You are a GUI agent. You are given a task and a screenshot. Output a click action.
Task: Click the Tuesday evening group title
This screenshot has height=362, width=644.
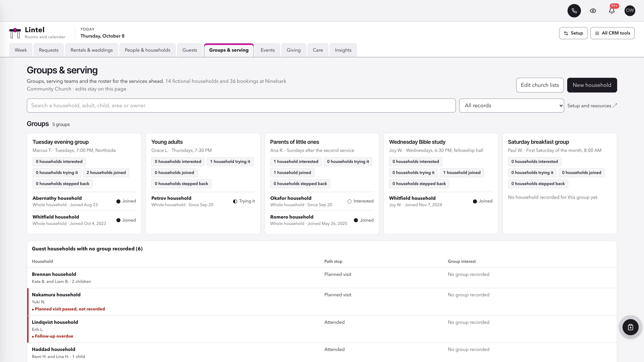[x=61, y=142]
